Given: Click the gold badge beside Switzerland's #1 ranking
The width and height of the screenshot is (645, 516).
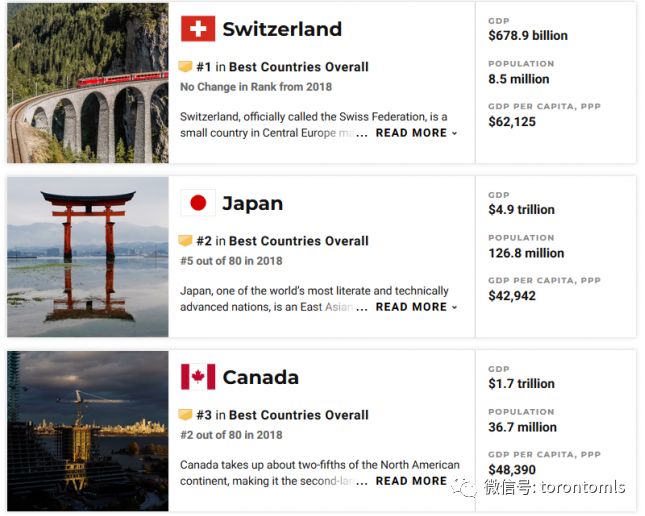Looking at the screenshot, I should (x=185, y=66).
